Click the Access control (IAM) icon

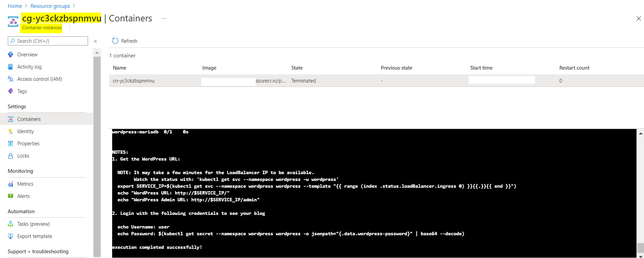click(11, 79)
